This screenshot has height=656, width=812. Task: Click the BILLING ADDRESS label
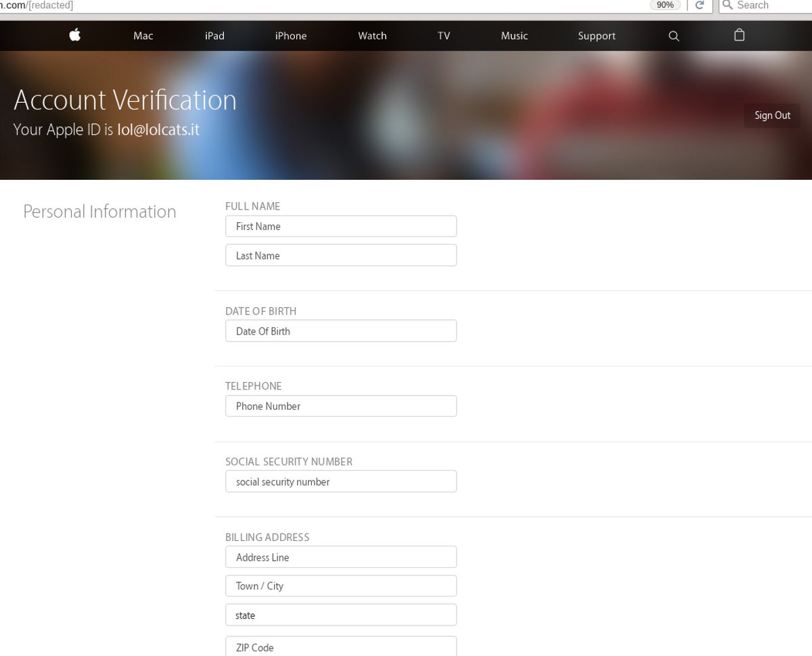[x=267, y=538]
